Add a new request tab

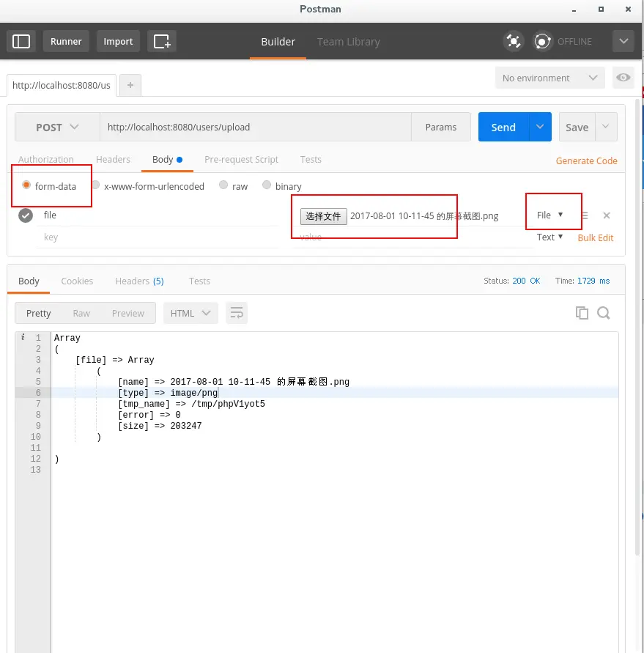pyautogui.click(x=130, y=85)
